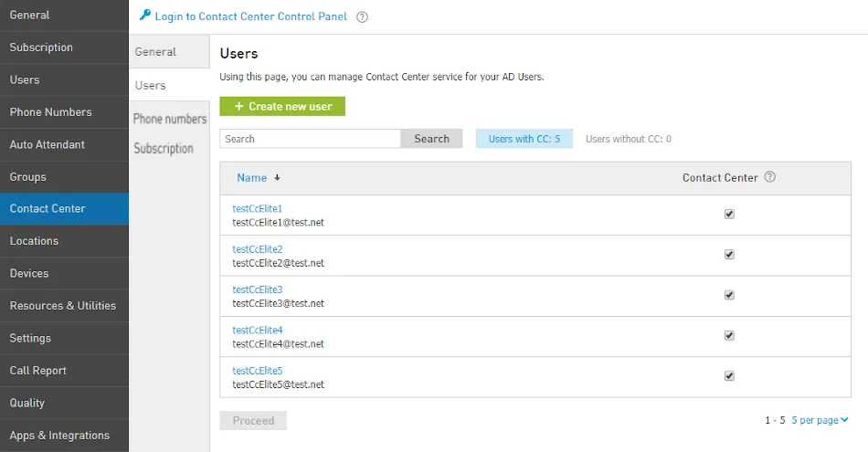
Task: Switch to the Phone numbers sub-tab
Action: (x=169, y=119)
